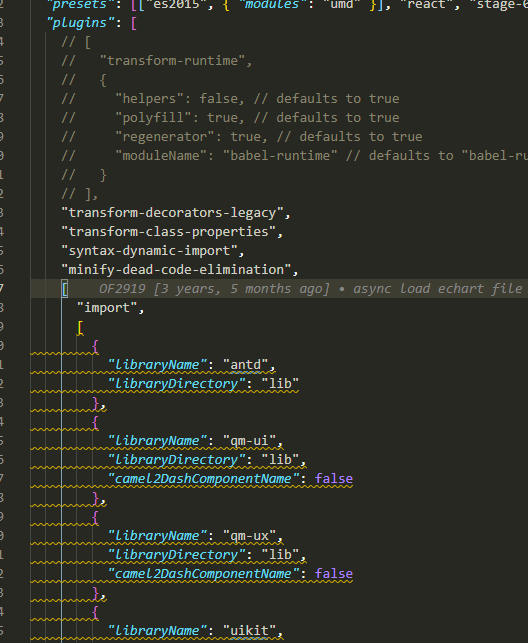Click the "qm-ux" library name value
Screen dimensions: 528x643
pyautogui.click(x=249, y=536)
